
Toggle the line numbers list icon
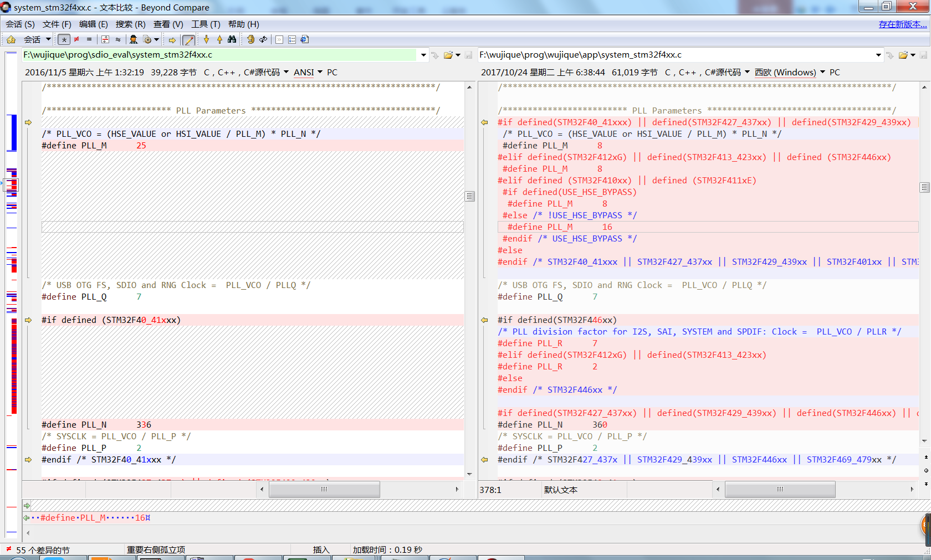[292, 39]
